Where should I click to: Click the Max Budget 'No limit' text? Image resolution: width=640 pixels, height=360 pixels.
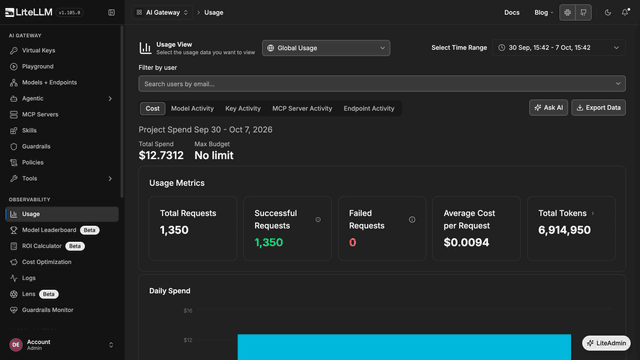tap(214, 156)
